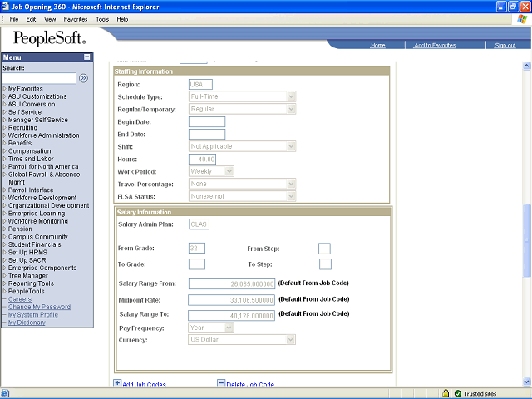Open Time and Labor menu item
Image resolution: width=532 pixels, height=399 pixels.
coord(31,159)
